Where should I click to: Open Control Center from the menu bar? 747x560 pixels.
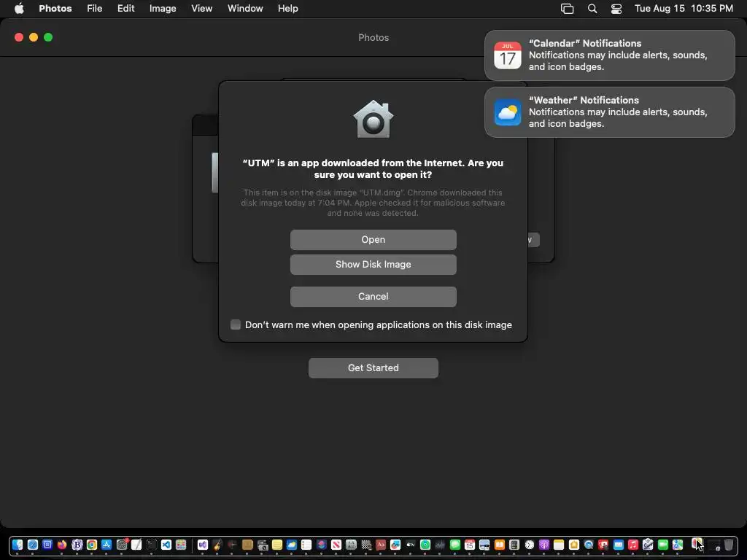coord(616,9)
